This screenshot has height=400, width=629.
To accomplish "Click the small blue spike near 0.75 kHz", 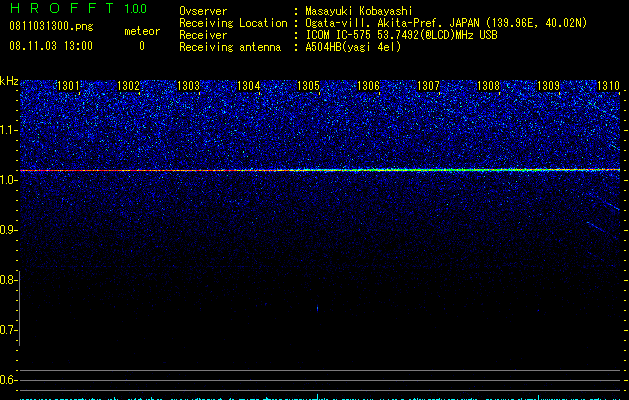I will click(318, 309).
